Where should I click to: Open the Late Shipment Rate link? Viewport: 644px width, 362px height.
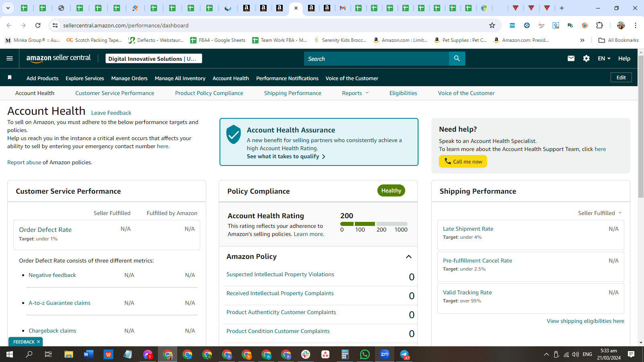tap(468, 229)
